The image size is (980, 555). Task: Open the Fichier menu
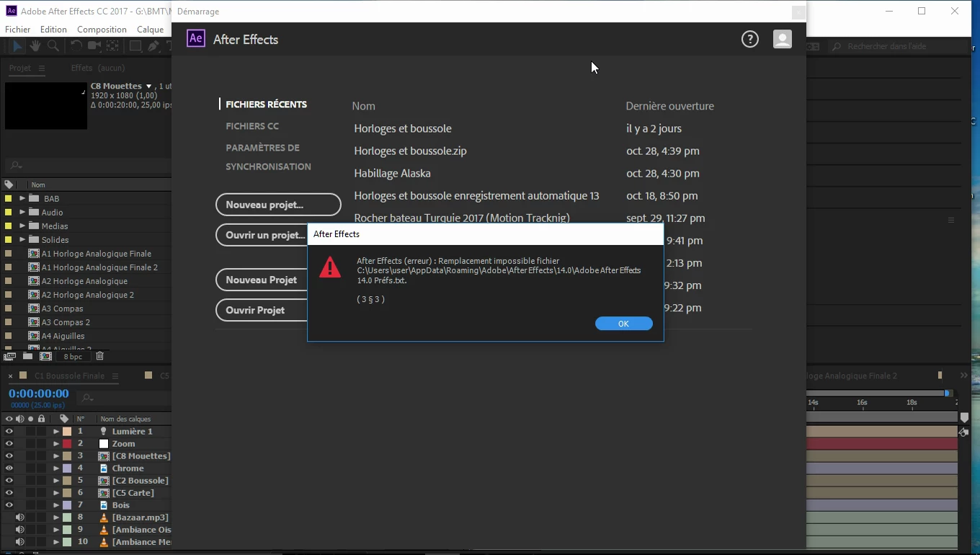[18, 30]
